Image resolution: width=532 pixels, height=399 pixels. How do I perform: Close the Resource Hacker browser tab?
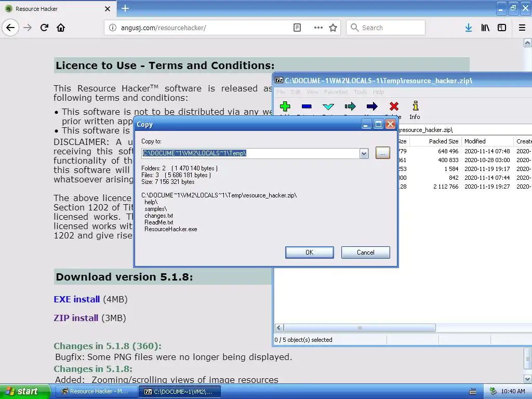107,9
